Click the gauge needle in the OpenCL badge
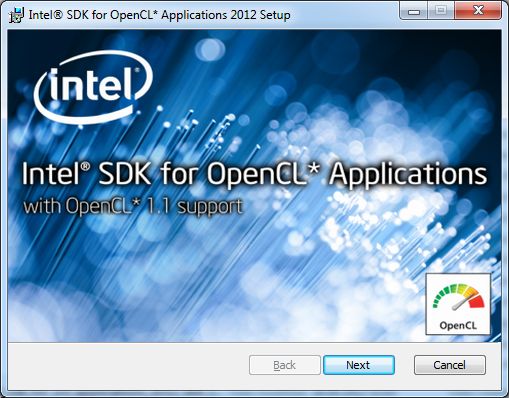Image resolution: width=509 pixels, height=398 pixels. (462, 303)
